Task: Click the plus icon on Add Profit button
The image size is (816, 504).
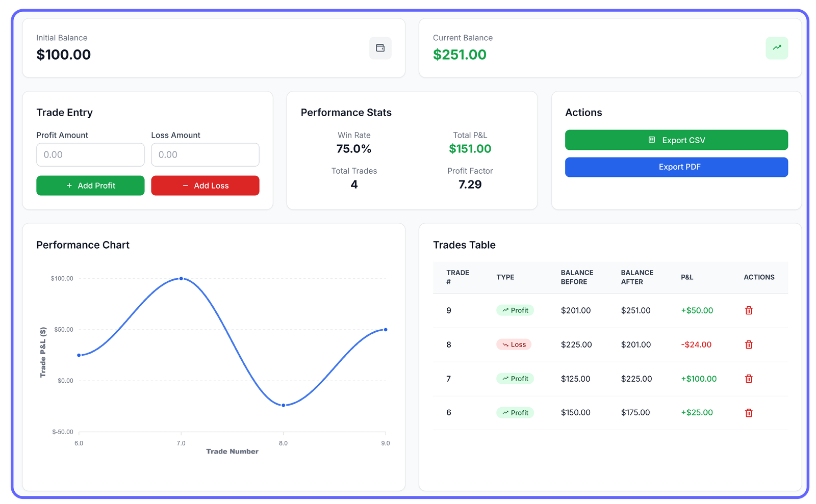Action: (x=69, y=185)
